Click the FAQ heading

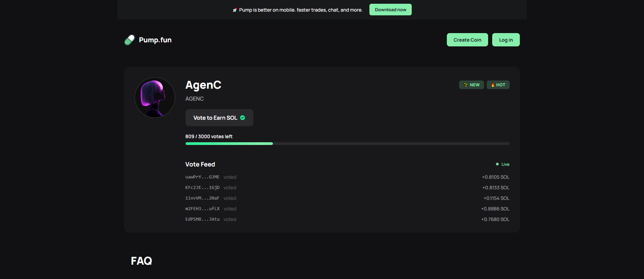coord(142,261)
